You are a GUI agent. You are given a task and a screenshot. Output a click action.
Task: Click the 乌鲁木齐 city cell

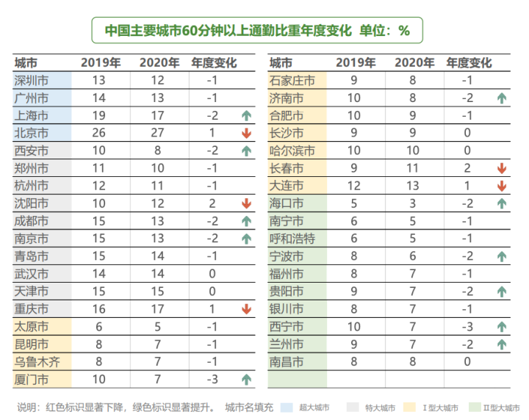click(37, 362)
